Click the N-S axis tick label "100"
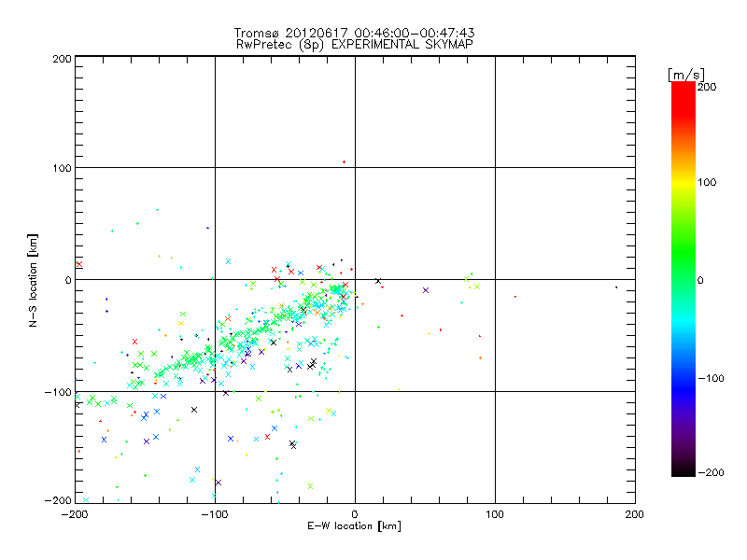 62,168
